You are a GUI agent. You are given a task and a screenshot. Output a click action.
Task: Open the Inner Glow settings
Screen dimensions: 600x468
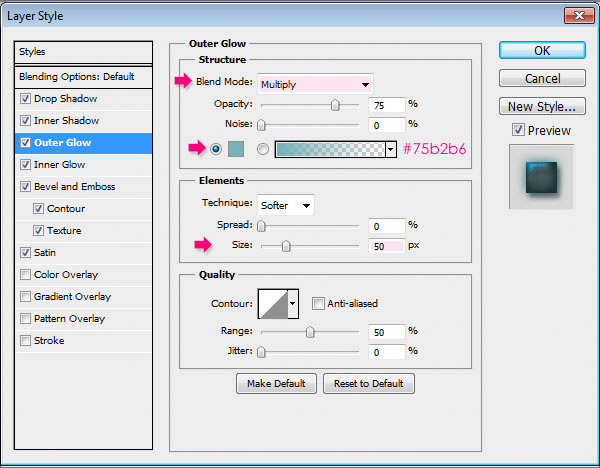point(59,165)
